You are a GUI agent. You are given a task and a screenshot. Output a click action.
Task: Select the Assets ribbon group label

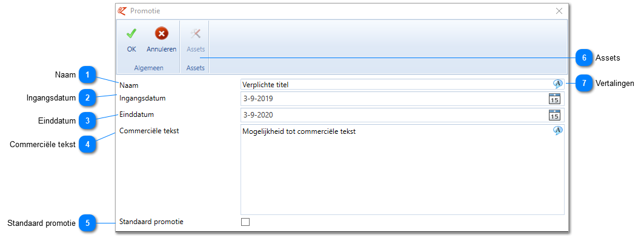[x=196, y=68]
